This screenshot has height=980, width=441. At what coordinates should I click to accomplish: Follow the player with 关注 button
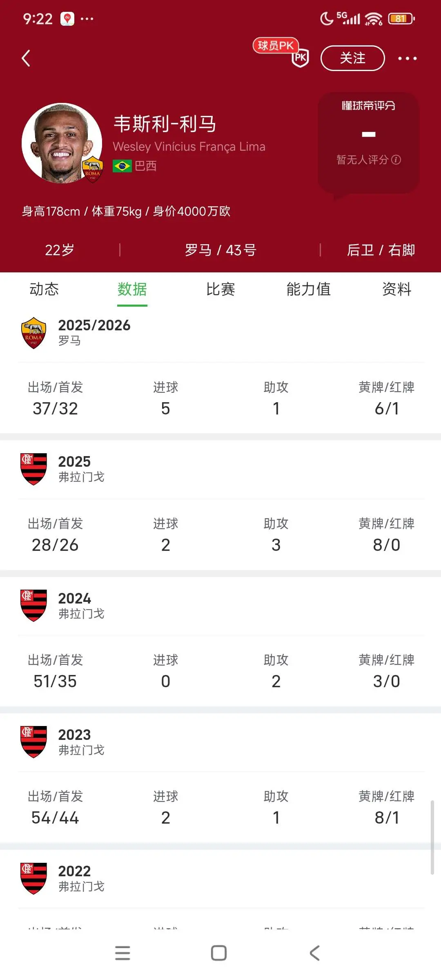tap(353, 58)
